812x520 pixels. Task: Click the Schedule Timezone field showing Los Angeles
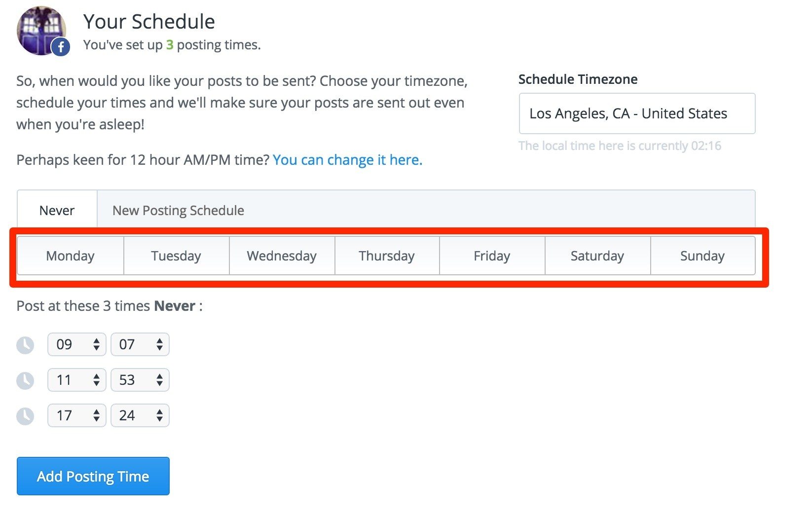click(637, 113)
